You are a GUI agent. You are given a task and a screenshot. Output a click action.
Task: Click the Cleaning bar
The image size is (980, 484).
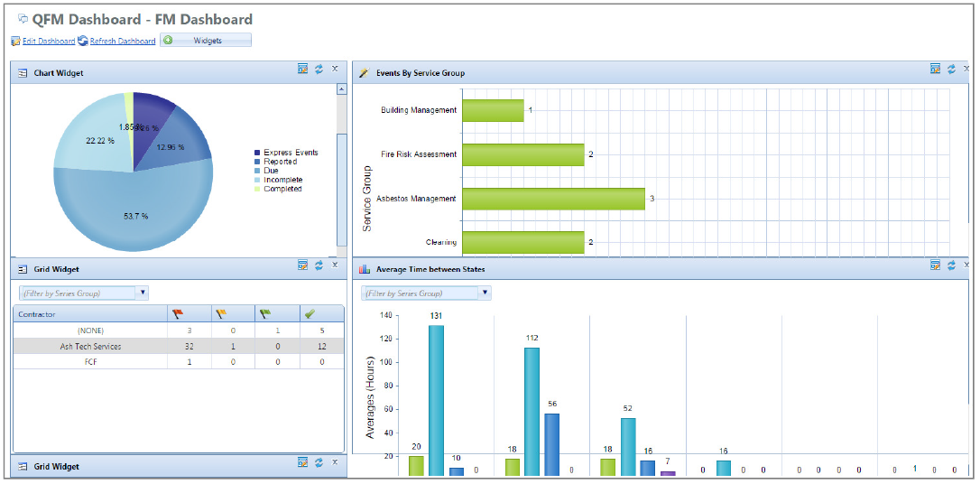523,243
